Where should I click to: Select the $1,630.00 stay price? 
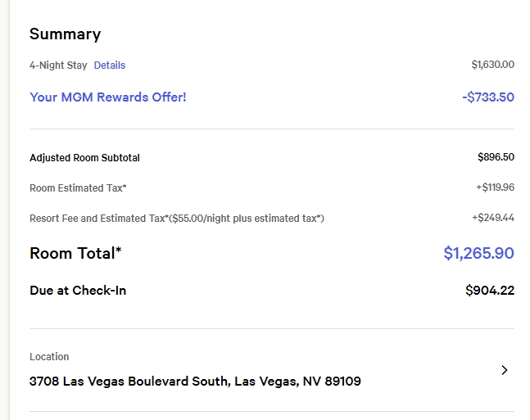tap(493, 65)
